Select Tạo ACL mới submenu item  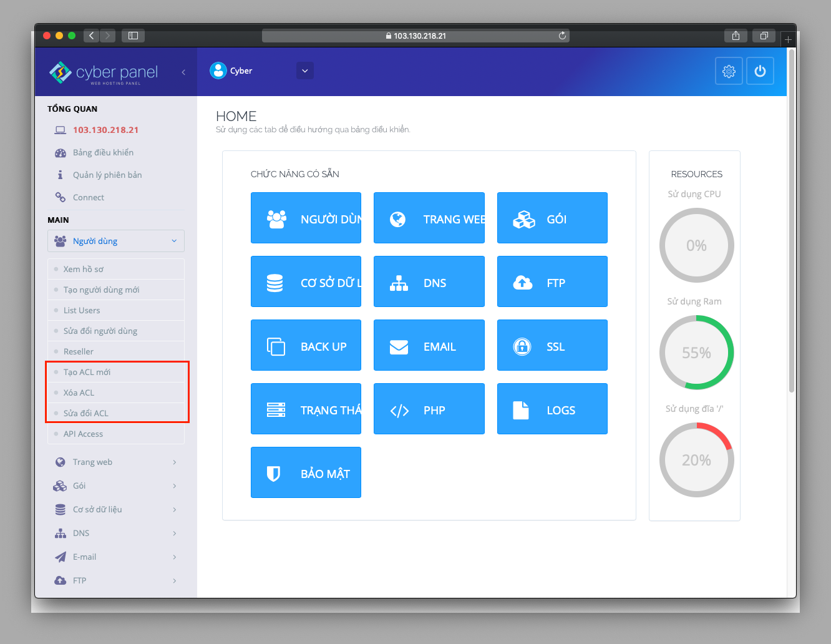pyautogui.click(x=116, y=372)
